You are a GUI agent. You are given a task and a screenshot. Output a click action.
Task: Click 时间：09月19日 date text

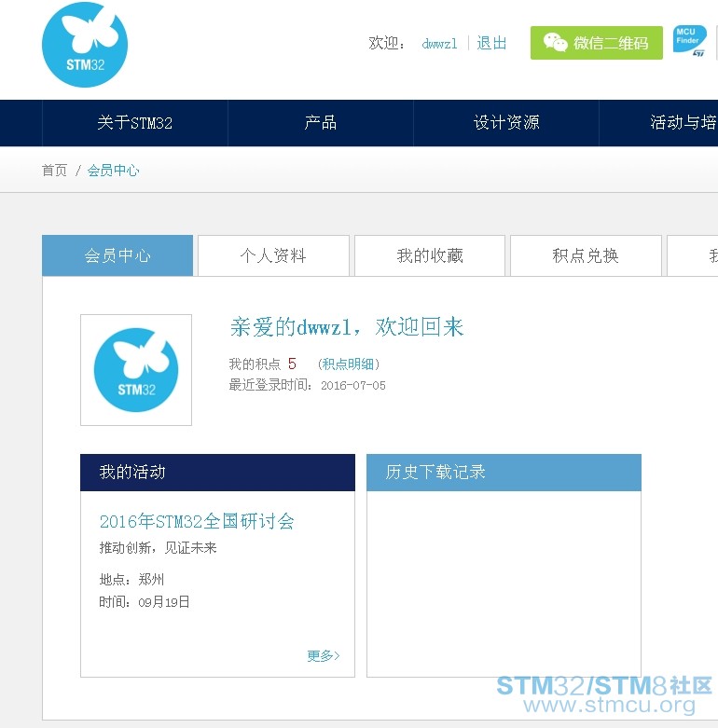[145, 602]
